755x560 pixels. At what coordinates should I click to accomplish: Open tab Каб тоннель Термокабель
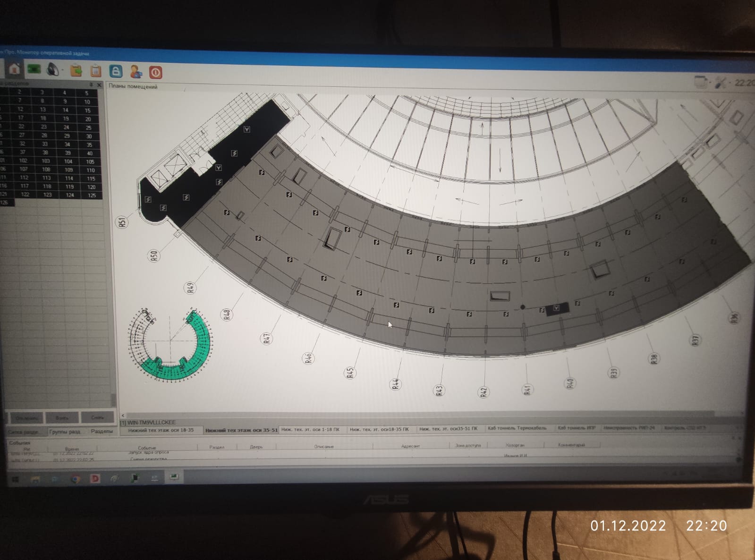tap(517, 428)
